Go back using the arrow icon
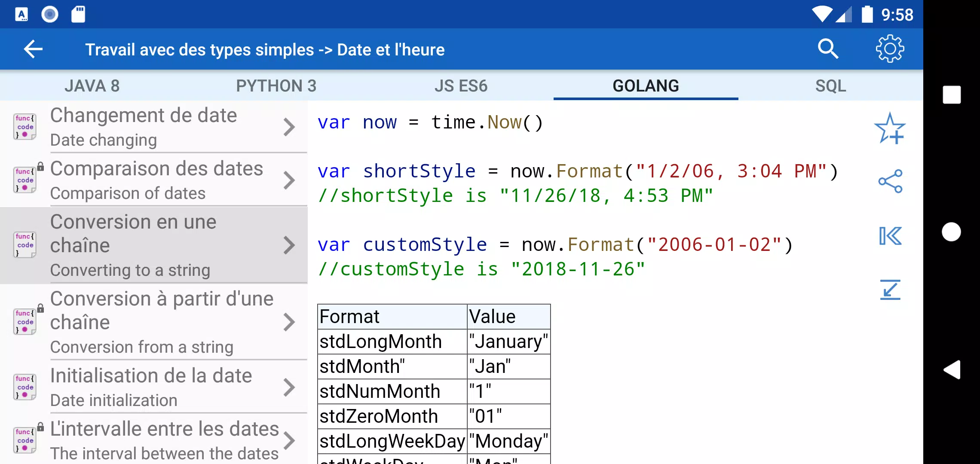This screenshot has height=464, width=980. 33,49
